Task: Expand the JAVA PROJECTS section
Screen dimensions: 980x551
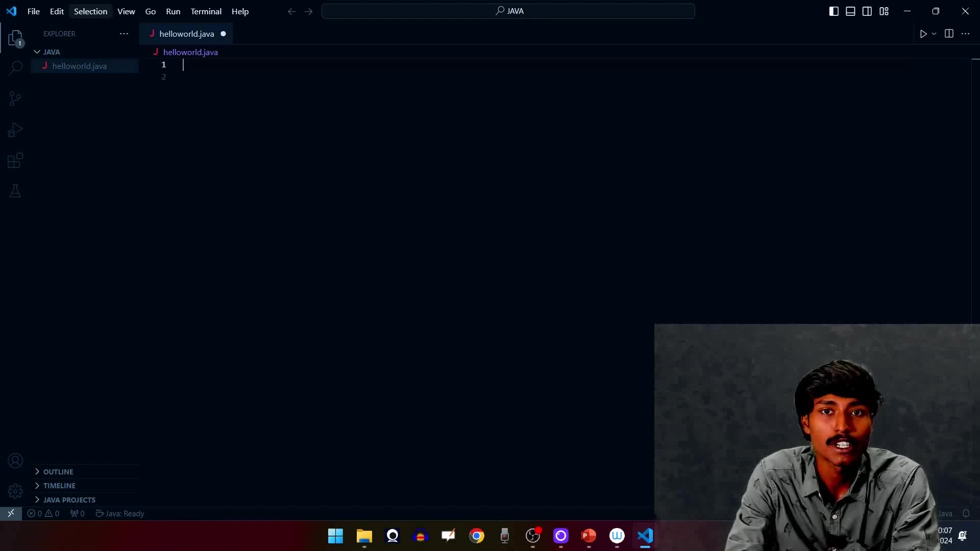Action: [69, 500]
